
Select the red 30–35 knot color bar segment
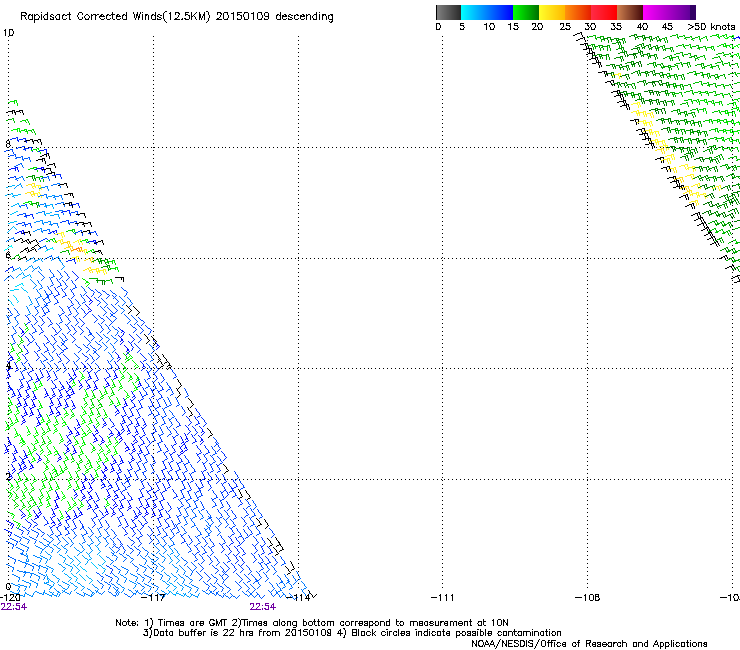(x=604, y=12)
